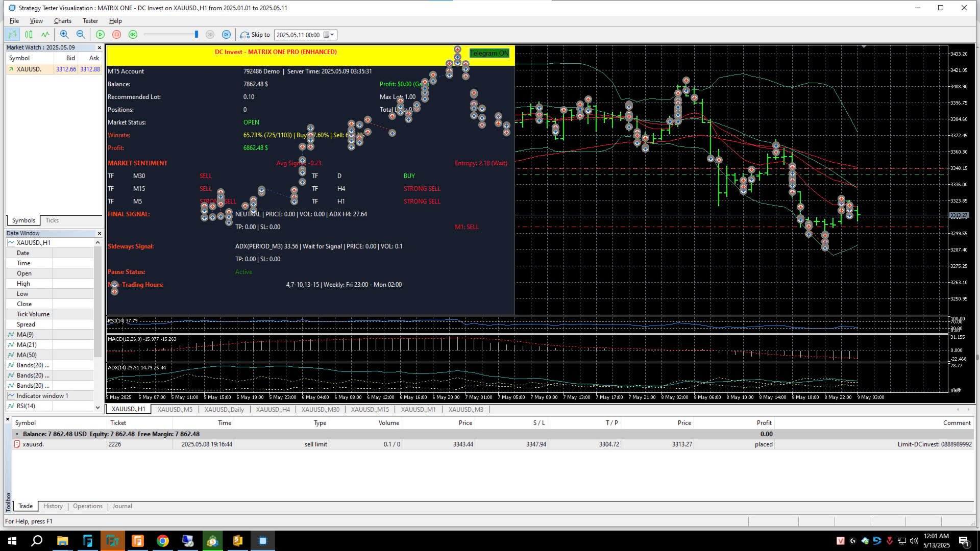The width and height of the screenshot is (980, 551).
Task: Zoom in on the chart
Action: tap(64, 35)
